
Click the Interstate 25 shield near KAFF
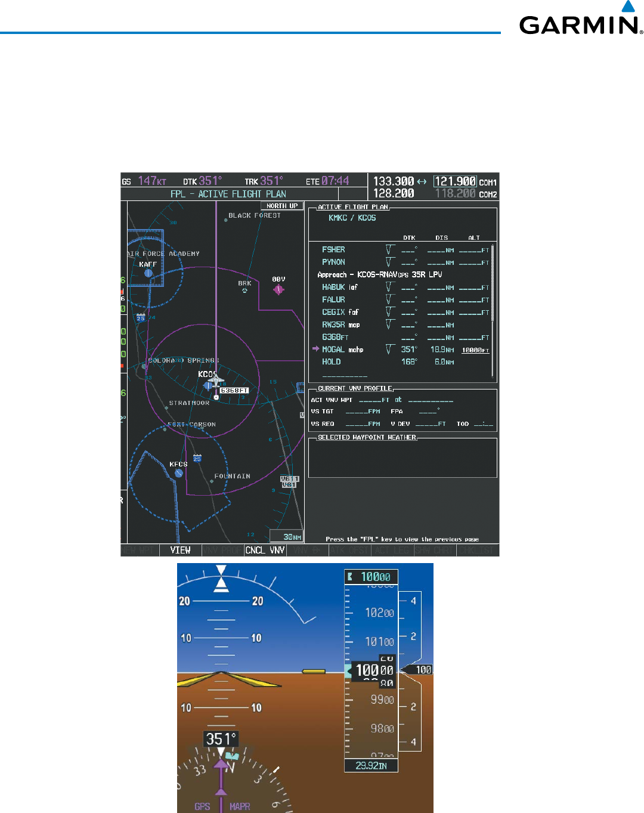click(141, 317)
